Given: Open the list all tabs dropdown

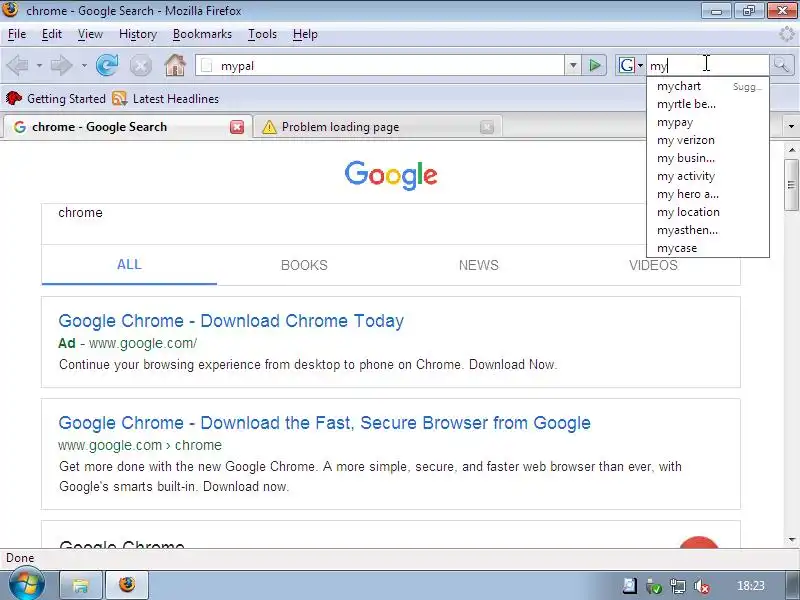Looking at the screenshot, I should (791, 126).
